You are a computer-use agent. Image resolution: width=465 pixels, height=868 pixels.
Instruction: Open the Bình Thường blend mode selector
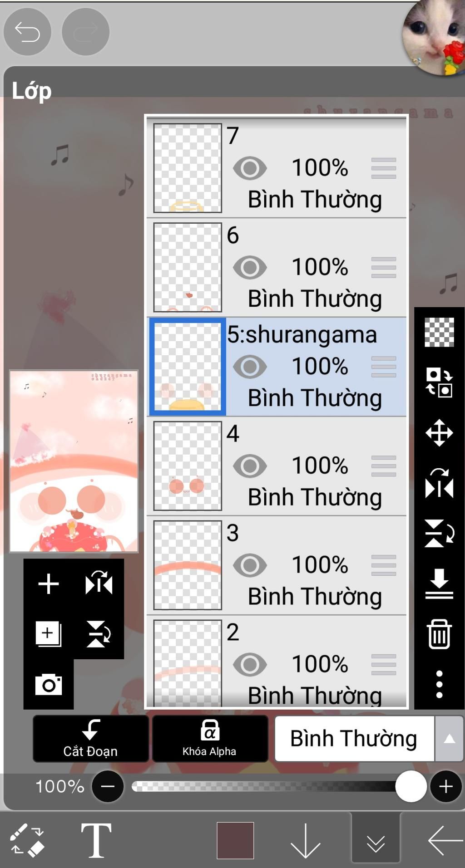pos(354,739)
